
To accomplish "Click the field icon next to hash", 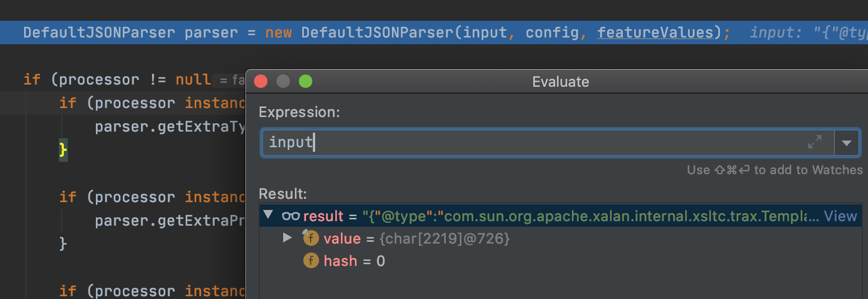I will [311, 261].
